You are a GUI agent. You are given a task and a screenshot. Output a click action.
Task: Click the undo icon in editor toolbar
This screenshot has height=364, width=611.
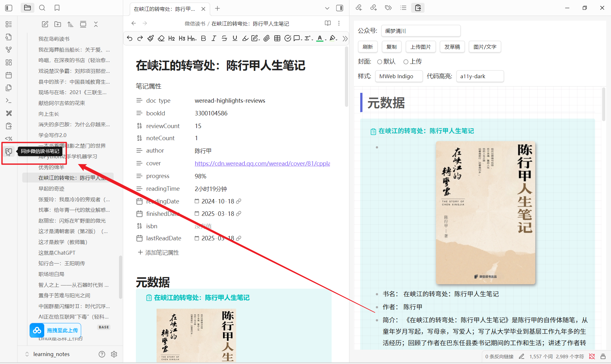click(x=130, y=38)
